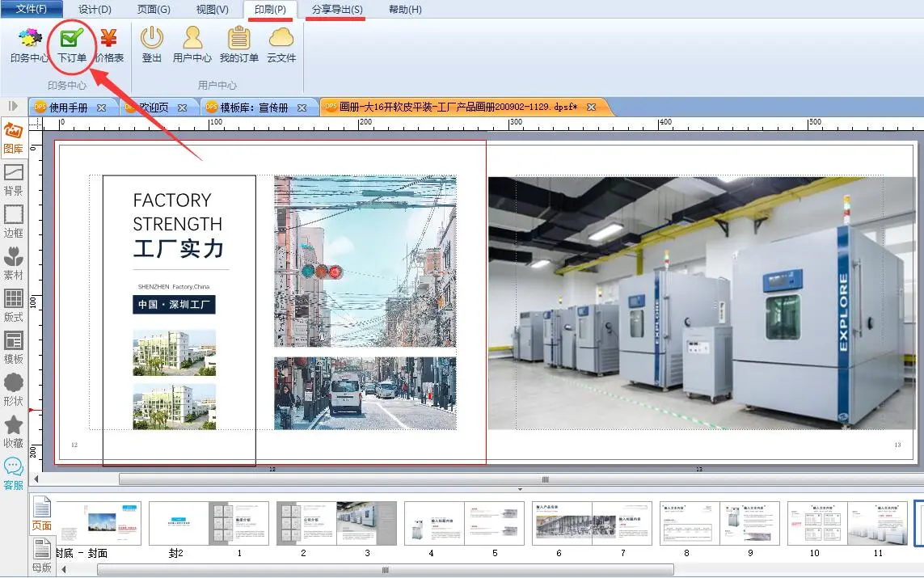
Task: Open 用户中心 user center
Action: (192, 44)
